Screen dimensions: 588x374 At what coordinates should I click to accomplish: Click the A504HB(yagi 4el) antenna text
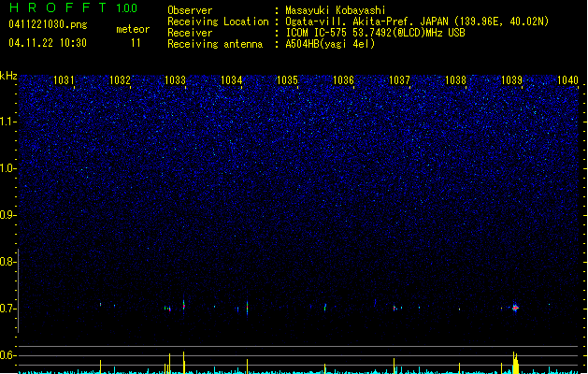330,44
